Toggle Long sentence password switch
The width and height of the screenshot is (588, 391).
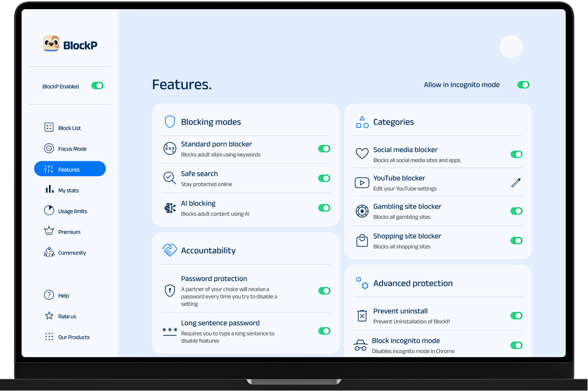324,331
